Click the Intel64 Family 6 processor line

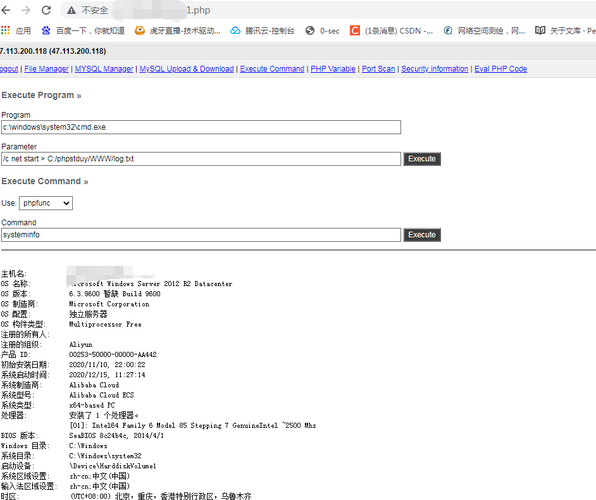tap(193, 425)
